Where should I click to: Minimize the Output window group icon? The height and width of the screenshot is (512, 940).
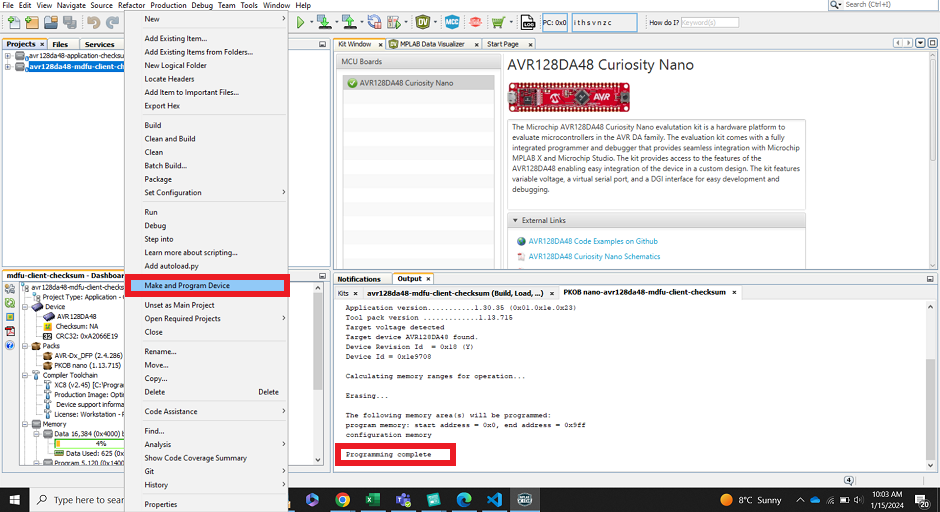click(x=930, y=279)
